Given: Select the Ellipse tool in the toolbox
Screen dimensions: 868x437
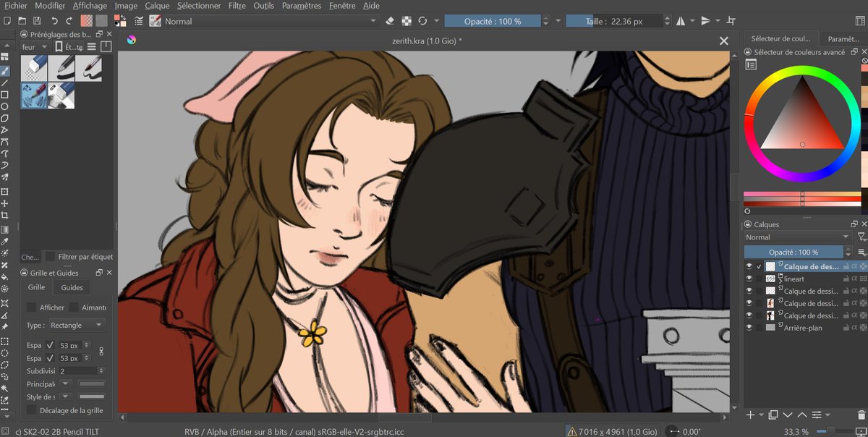Looking at the screenshot, I should coord(5,106).
